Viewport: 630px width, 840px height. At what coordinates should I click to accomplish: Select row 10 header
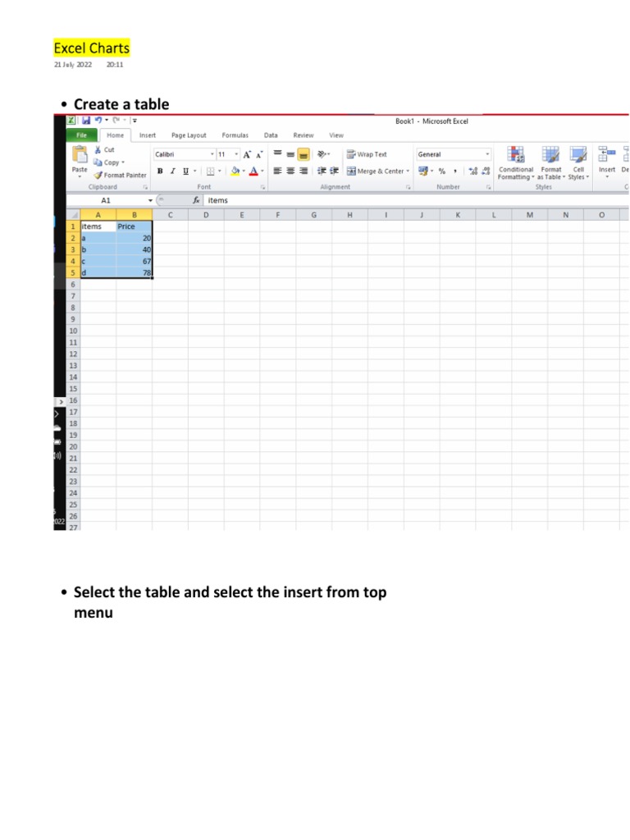(x=73, y=331)
